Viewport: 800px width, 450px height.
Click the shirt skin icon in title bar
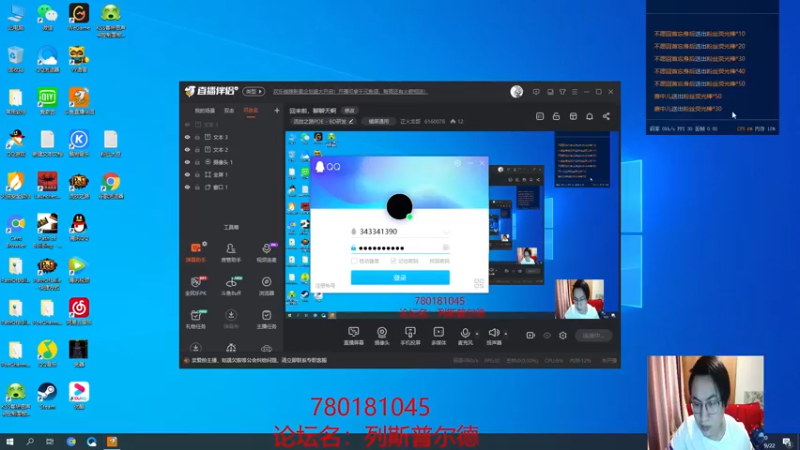[562, 92]
